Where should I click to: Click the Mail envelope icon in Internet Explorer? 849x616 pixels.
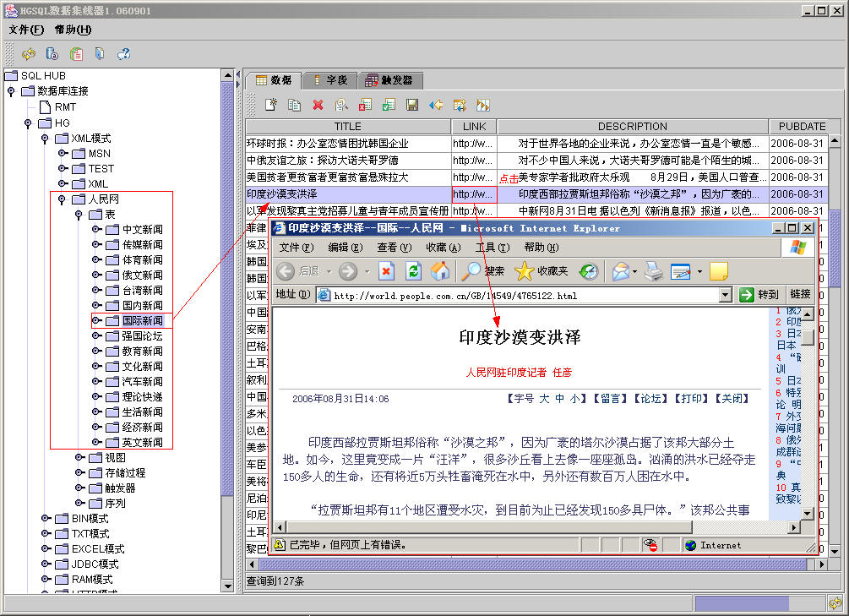(x=621, y=271)
